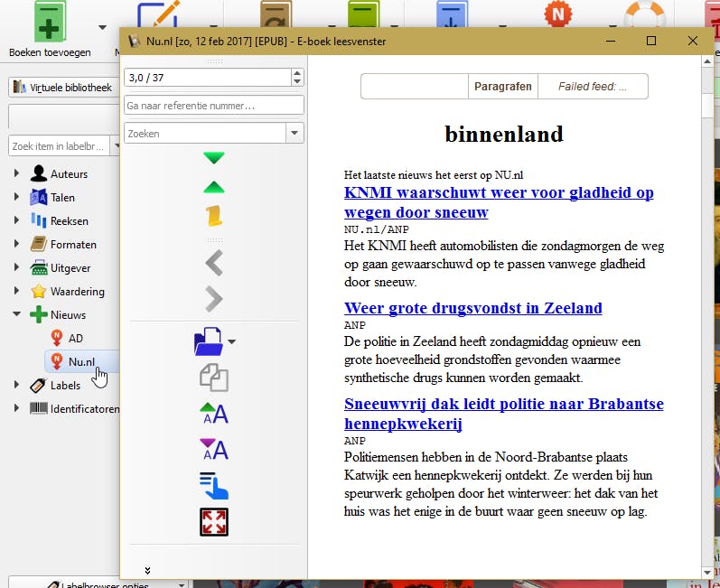Viewport: 720px width, 588px height.
Task: Close the E-boek leesvenster window
Action: click(x=693, y=41)
